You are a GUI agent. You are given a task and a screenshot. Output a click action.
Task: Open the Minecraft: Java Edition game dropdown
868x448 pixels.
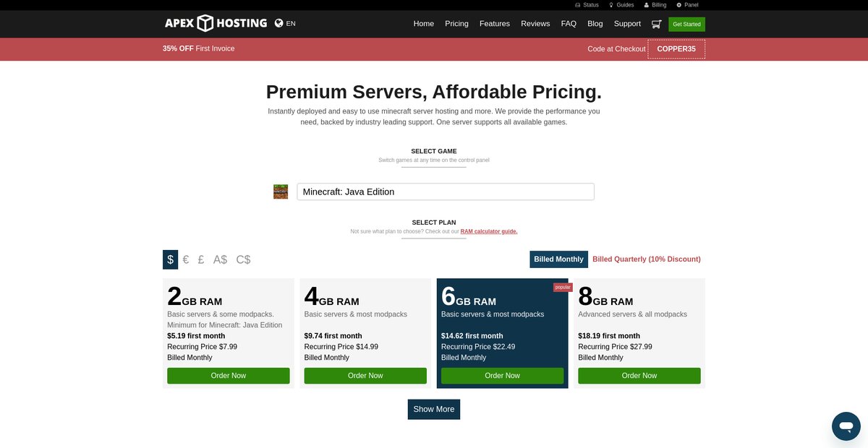[446, 191]
